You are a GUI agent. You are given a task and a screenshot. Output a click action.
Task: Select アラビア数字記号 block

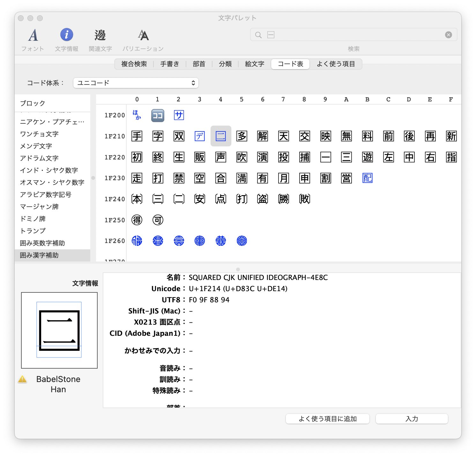point(53,195)
